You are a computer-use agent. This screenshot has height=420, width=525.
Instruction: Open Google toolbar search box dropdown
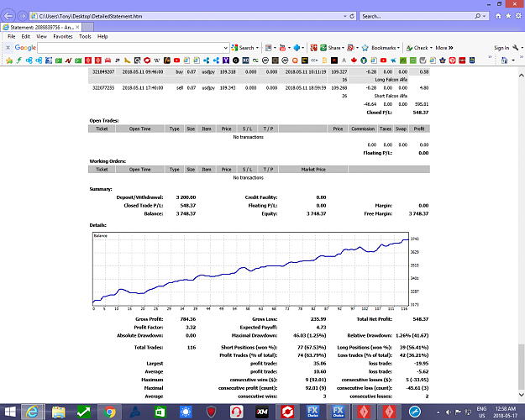pos(226,48)
